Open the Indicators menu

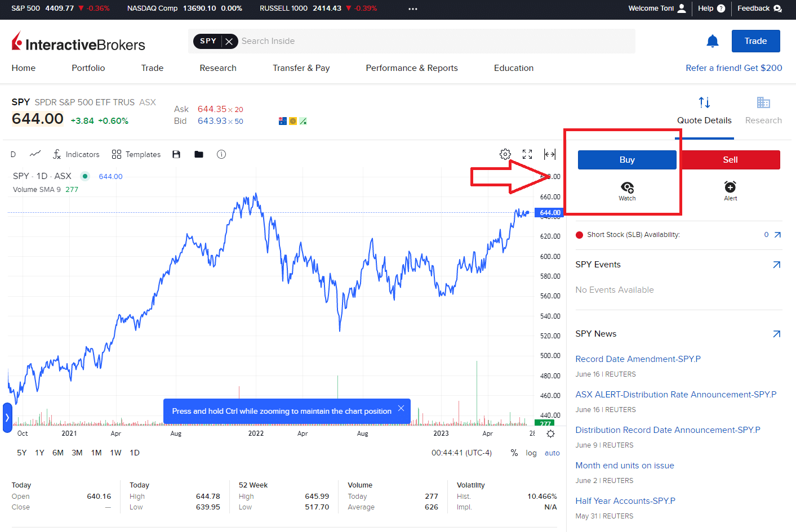point(76,154)
